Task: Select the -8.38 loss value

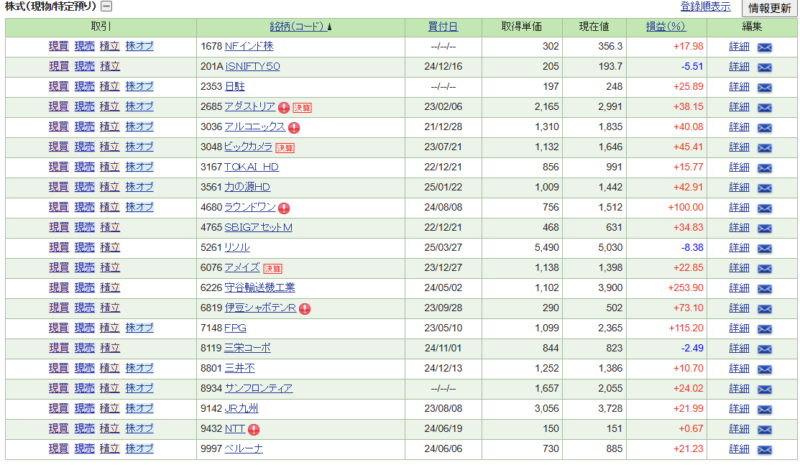Action: click(692, 248)
